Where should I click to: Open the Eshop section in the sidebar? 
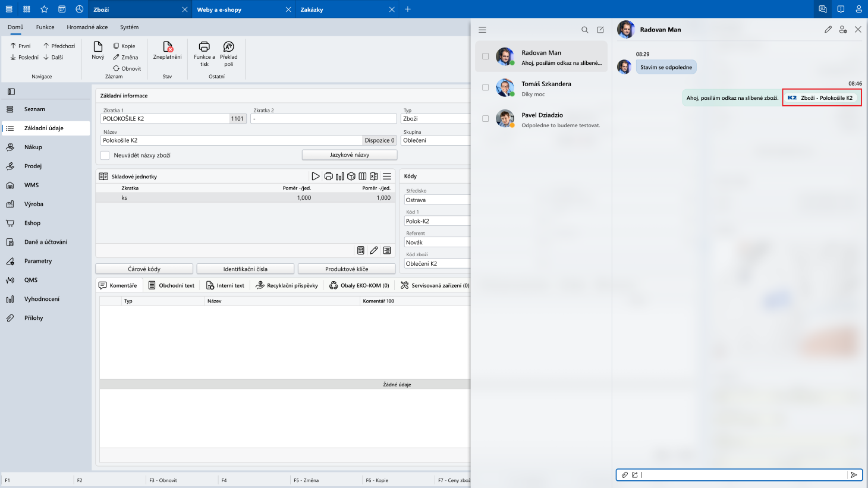coord(45,223)
